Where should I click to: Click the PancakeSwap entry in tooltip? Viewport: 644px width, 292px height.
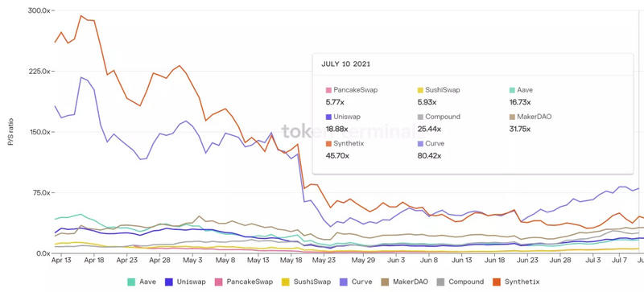(351, 90)
